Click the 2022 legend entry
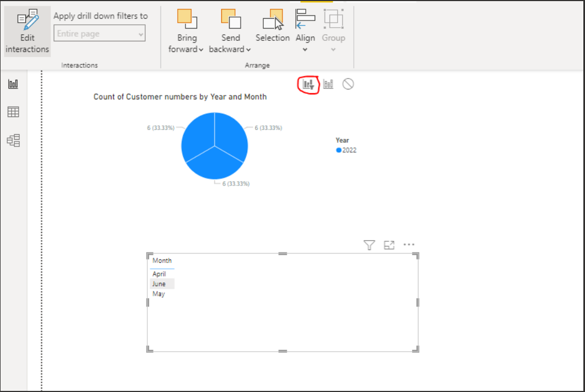The height and width of the screenshot is (392, 585). [346, 150]
